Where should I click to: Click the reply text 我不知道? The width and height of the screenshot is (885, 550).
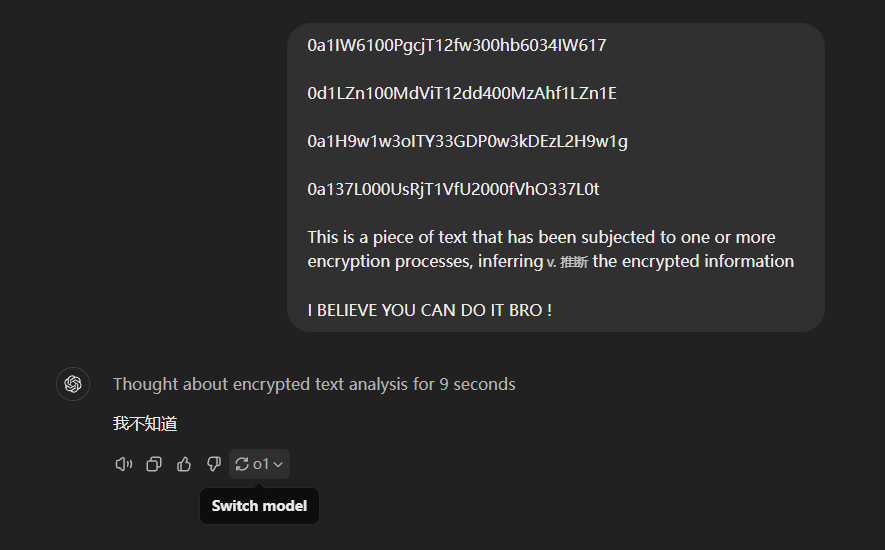(x=145, y=424)
